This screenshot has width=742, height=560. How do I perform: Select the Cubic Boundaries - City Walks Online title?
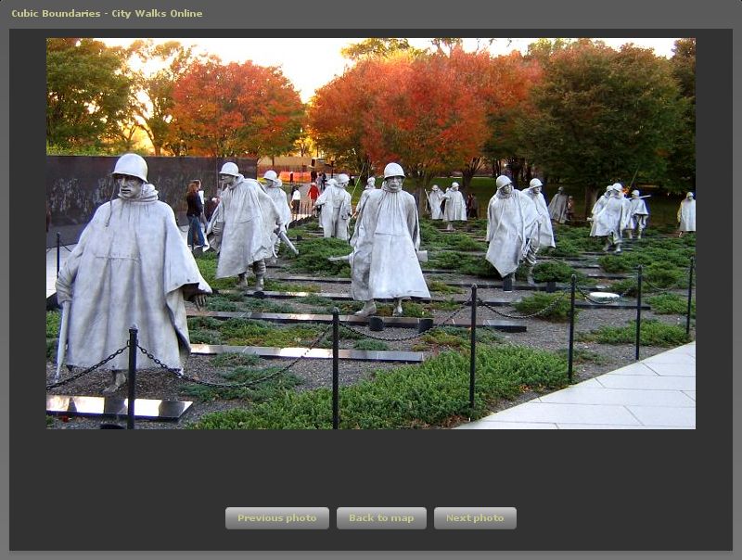(107, 13)
